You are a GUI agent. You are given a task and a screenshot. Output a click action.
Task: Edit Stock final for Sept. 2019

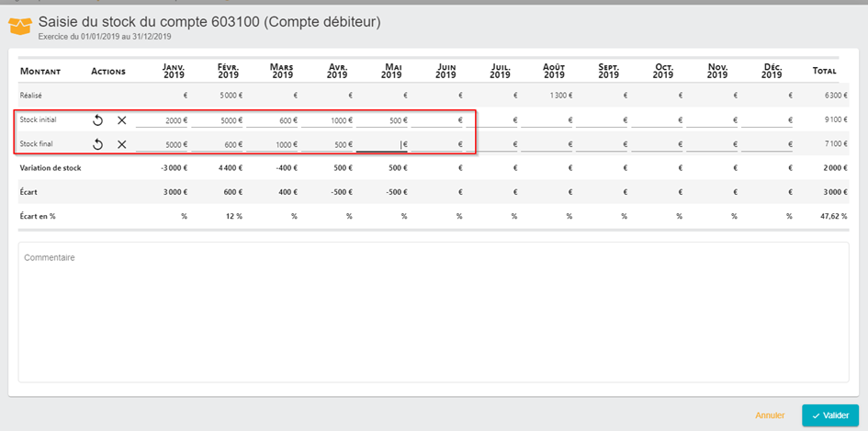(x=602, y=144)
